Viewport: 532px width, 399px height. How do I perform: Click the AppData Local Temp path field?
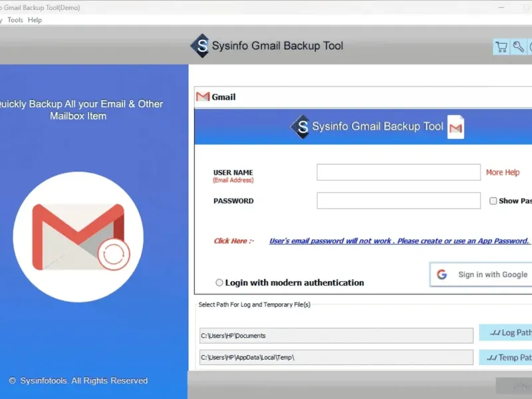coord(336,357)
